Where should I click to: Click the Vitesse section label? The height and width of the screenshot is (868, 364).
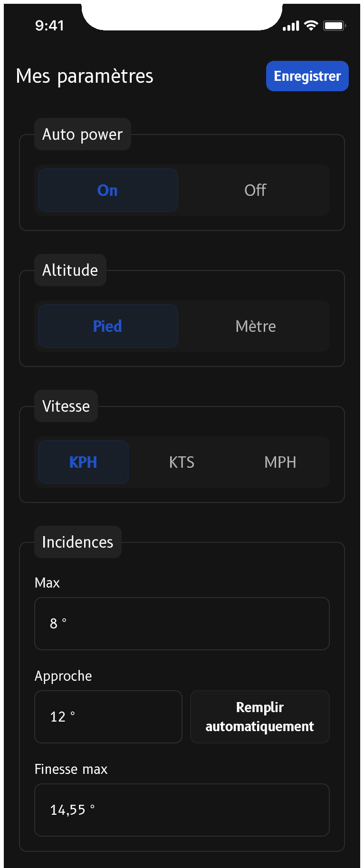[66, 406]
